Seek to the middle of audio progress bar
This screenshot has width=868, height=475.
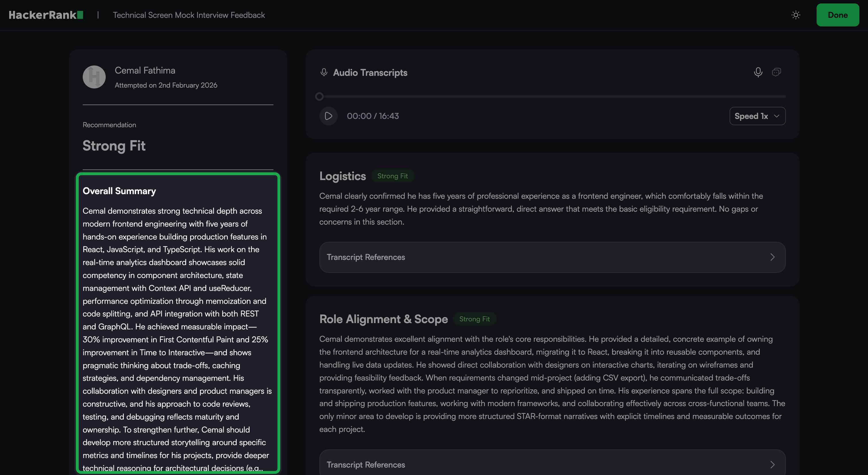(x=553, y=97)
